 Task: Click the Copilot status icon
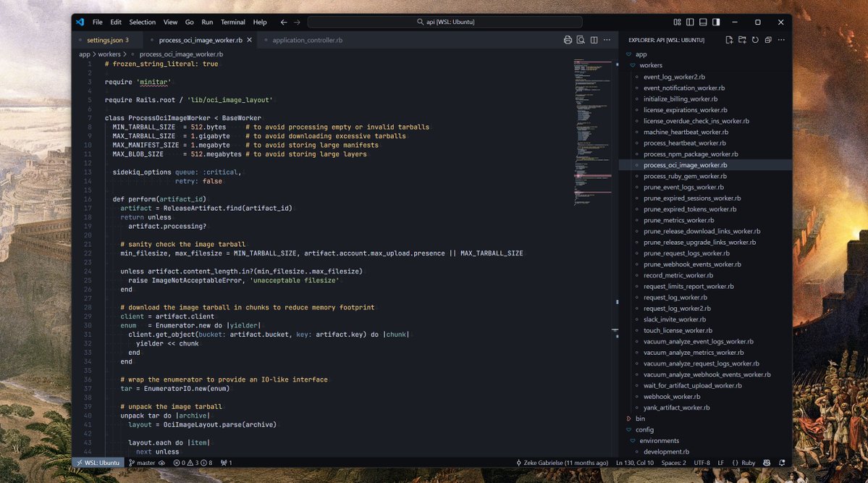pyautogui.click(x=767, y=463)
